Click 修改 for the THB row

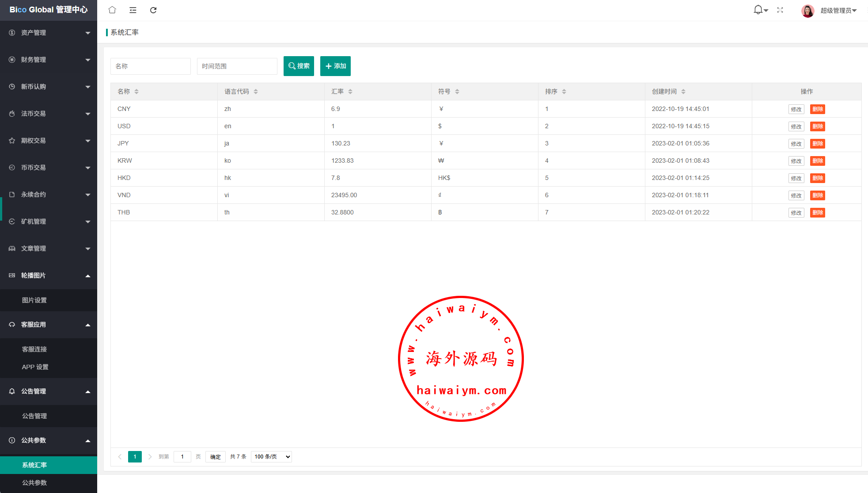(796, 213)
